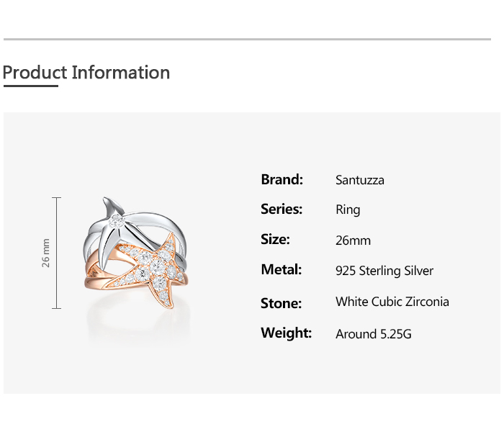504x437 pixels.
Task: Click the White Cubic Zirconia text
Action: [x=392, y=302]
